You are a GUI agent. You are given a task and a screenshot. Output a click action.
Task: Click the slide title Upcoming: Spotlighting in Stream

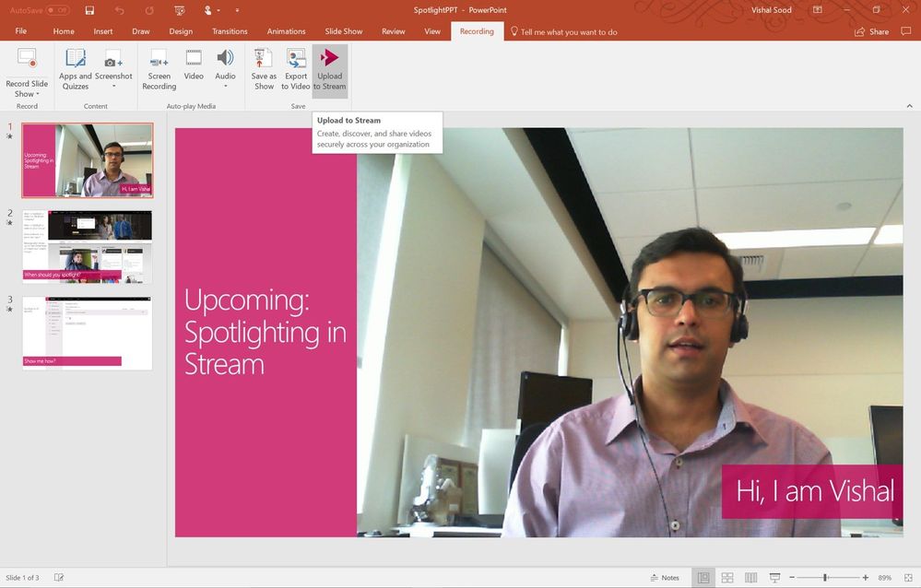pos(266,332)
